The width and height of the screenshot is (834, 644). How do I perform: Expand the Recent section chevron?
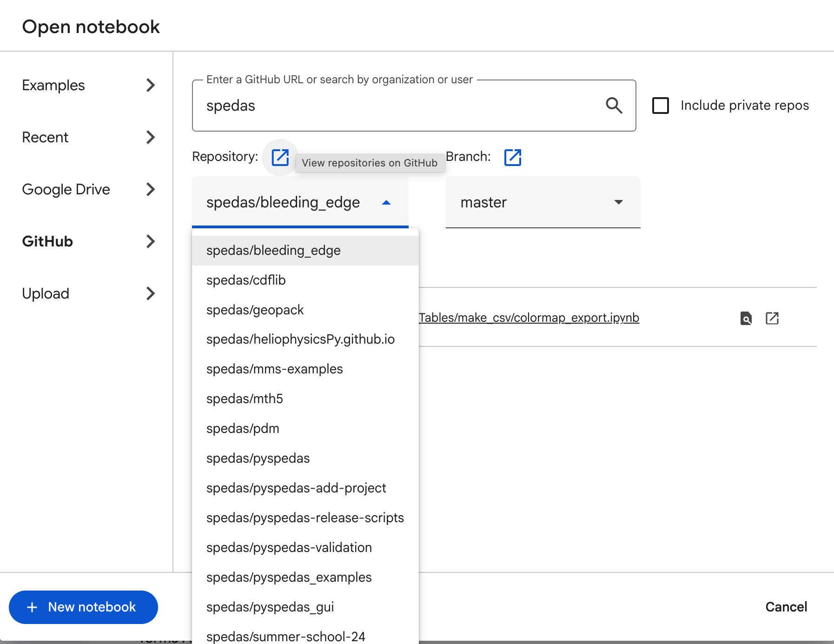pyautogui.click(x=150, y=137)
